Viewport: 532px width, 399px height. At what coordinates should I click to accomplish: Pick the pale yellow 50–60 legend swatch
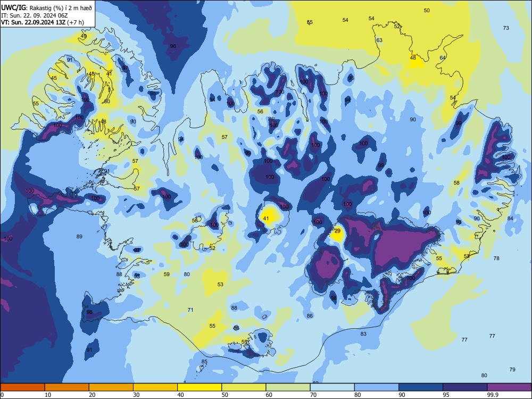pos(244,387)
